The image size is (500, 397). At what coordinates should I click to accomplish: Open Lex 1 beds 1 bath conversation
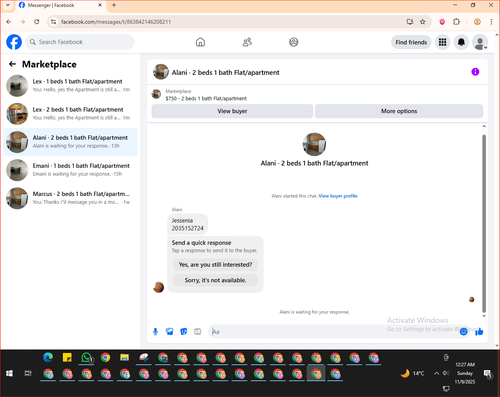(x=70, y=85)
